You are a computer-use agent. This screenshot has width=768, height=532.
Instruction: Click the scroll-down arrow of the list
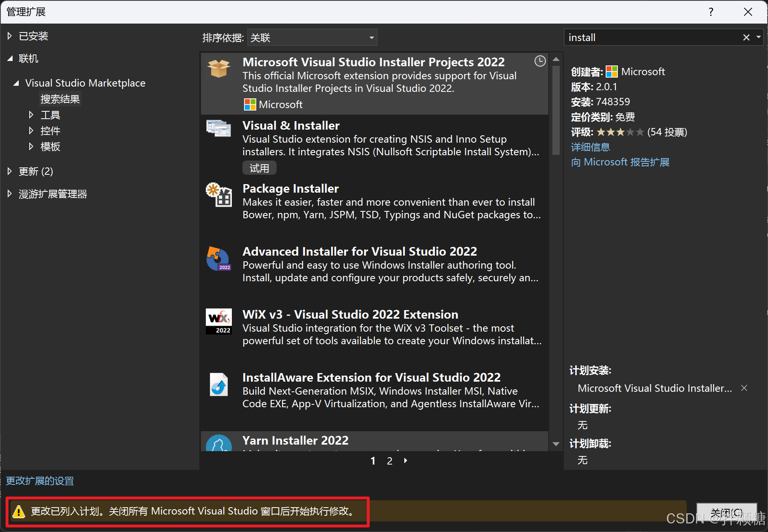tap(556, 444)
